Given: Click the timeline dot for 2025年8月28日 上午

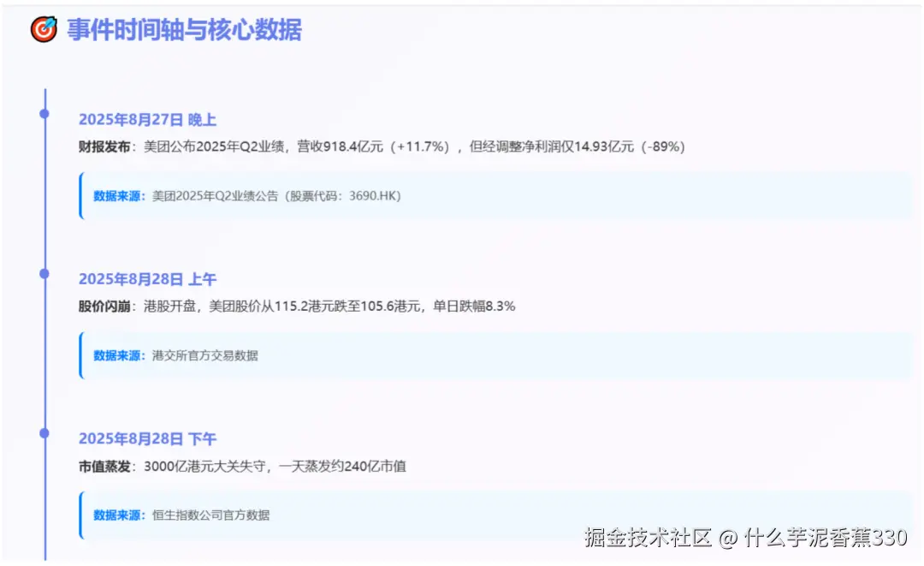Looking at the screenshot, I should point(44,273).
